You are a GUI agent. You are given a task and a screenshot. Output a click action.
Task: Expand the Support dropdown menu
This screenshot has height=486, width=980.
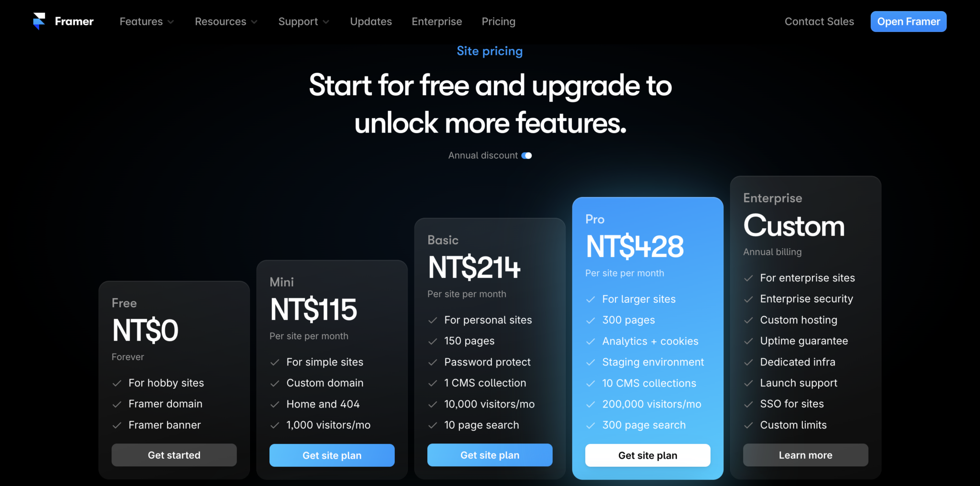tap(303, 22)
